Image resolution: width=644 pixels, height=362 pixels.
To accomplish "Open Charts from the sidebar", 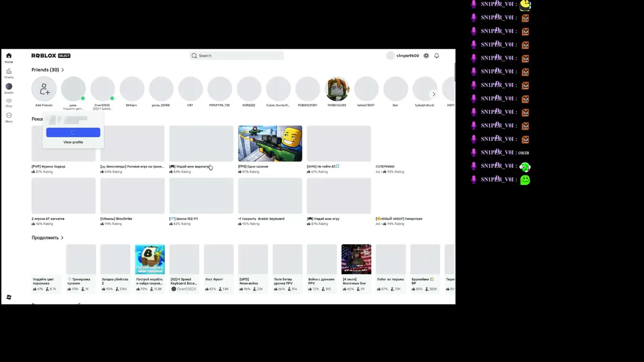I will (x=9, y=73).
